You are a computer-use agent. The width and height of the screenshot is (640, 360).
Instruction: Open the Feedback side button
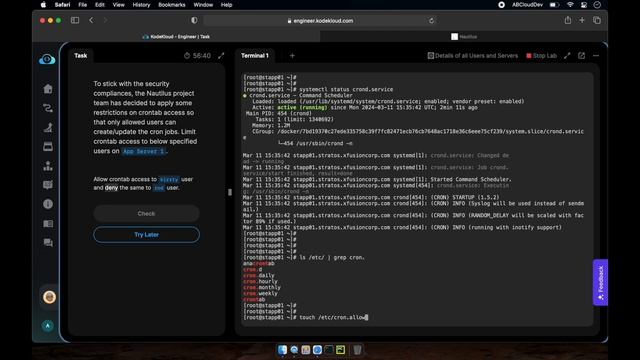(600, 282)
